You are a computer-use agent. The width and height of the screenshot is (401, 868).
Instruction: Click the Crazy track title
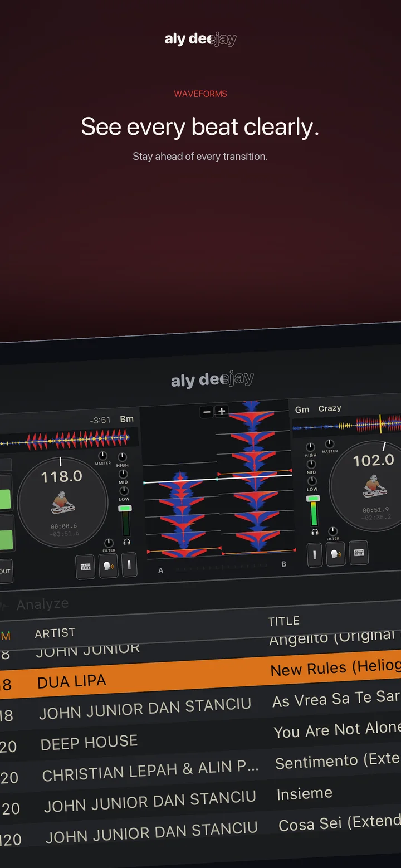(330, 408)
